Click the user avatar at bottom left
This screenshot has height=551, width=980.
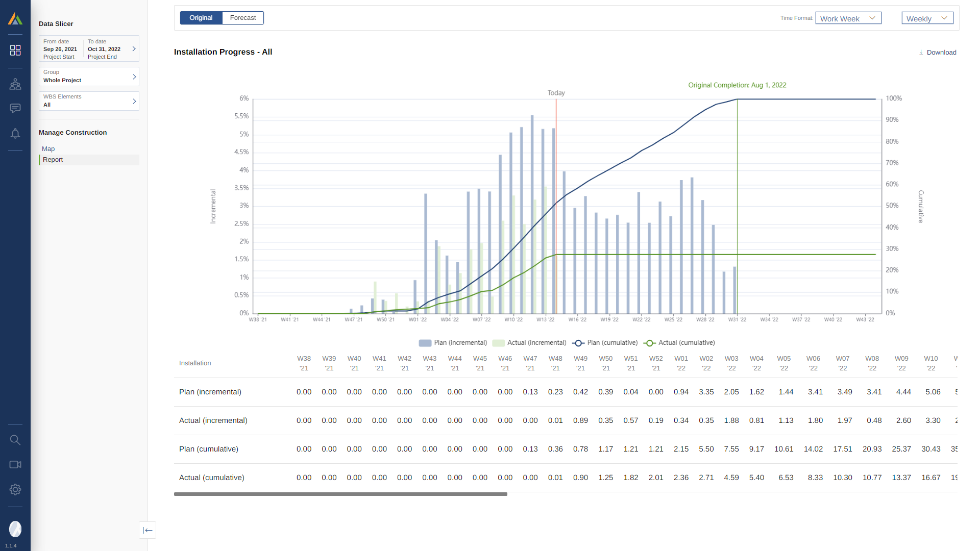pyautogui.click(x=15, y=529)
